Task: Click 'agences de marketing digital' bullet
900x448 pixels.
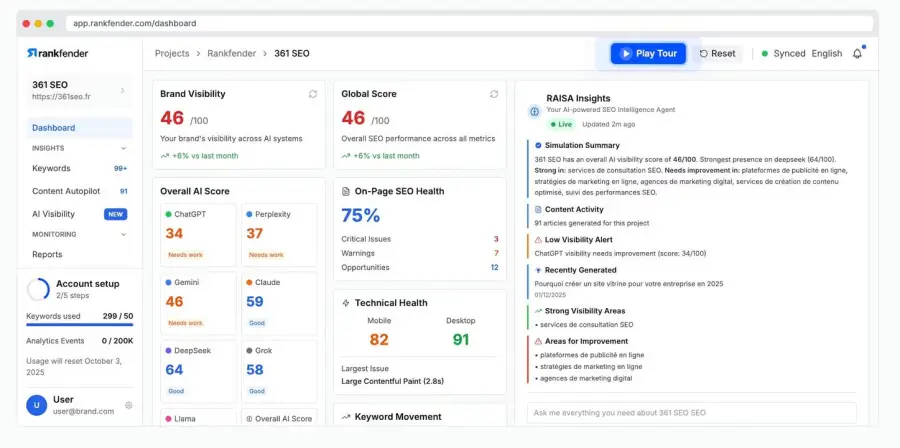Action: tap(583, 379)
